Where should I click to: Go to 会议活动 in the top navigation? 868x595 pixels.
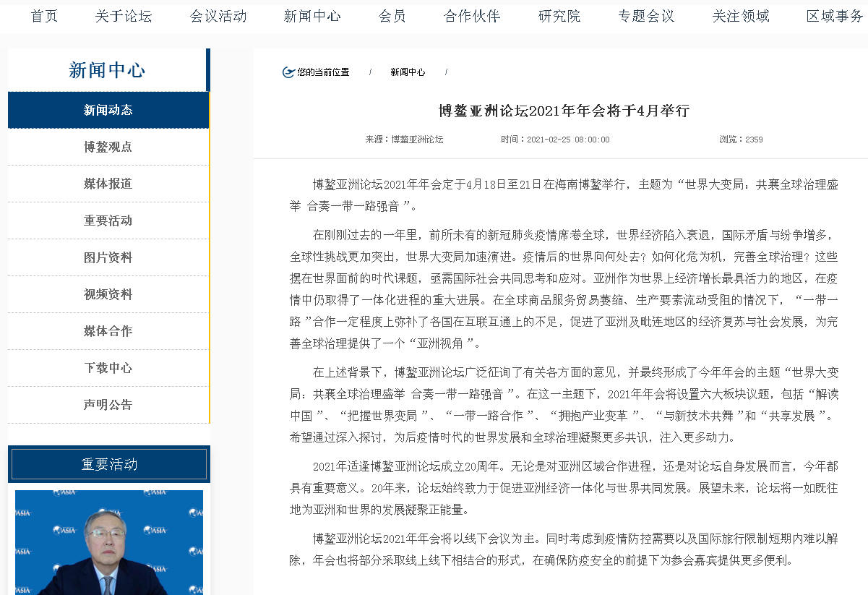tap(218, 16)
